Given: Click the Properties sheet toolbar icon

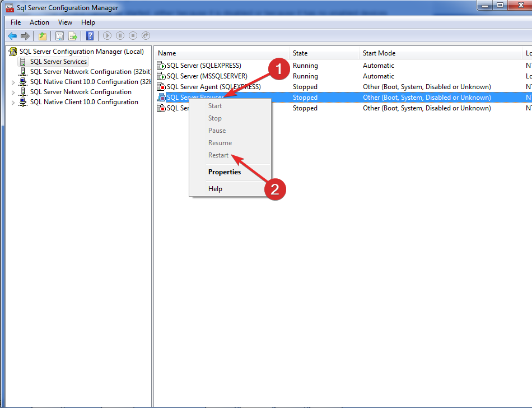Looking at the screenshot, I should pyautogui.click(x=59, y=36).
